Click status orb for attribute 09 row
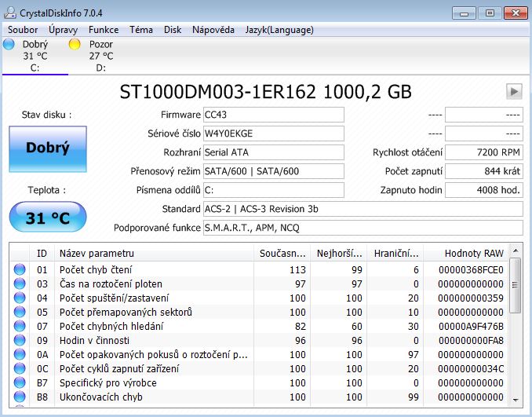The height and width of the screenshot is (417, 532). (x=20, y=341)
